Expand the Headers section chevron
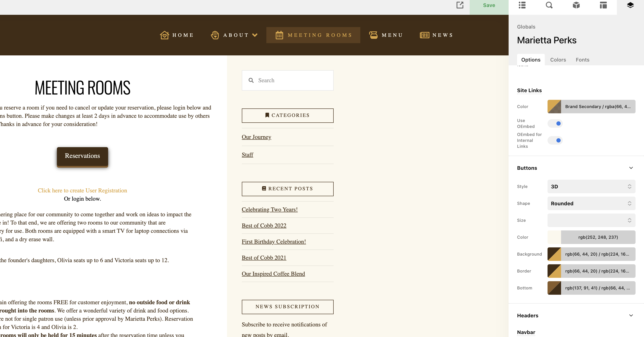 pyautogui.click(x=631, y=315)
